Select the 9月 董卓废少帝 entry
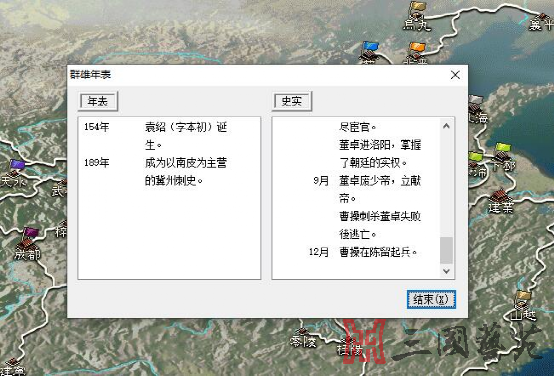This screenshot has width=554, height=376. click(x=367, y=189)
